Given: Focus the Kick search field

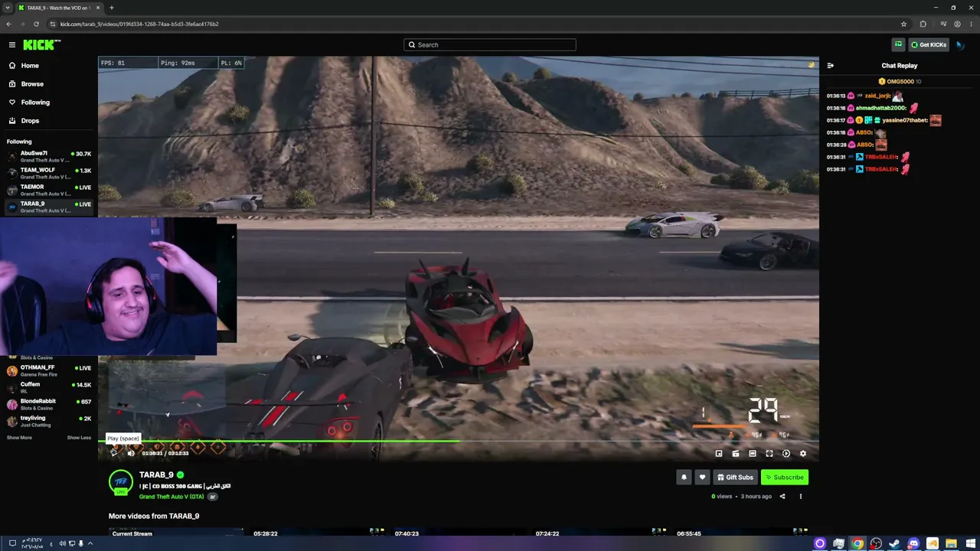Looking at the screenshot, I should 490,45.
